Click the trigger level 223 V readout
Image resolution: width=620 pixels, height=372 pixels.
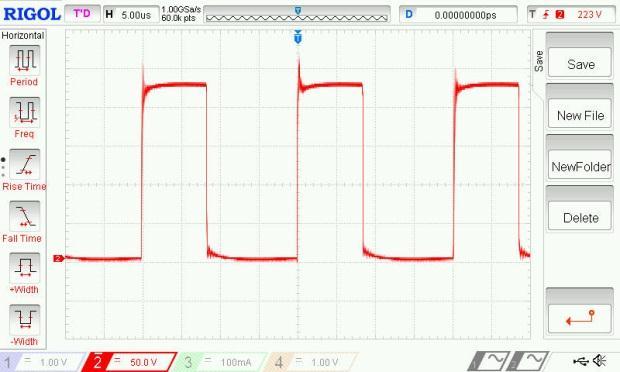point(589,15)
